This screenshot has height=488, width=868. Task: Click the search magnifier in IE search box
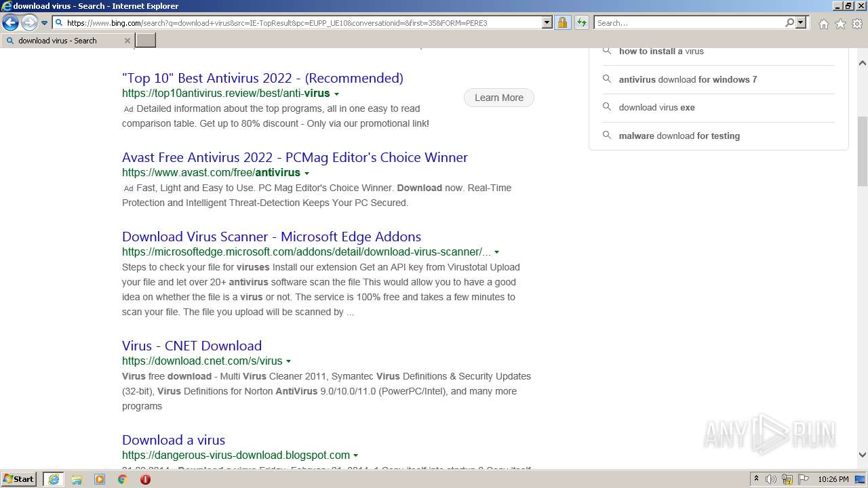[x=789, y=22]
